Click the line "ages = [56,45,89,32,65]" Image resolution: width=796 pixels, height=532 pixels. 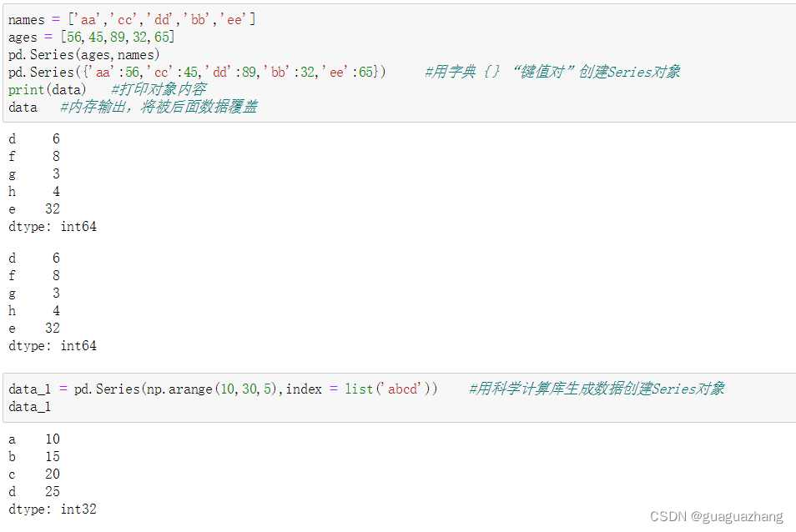coord(92,37)
